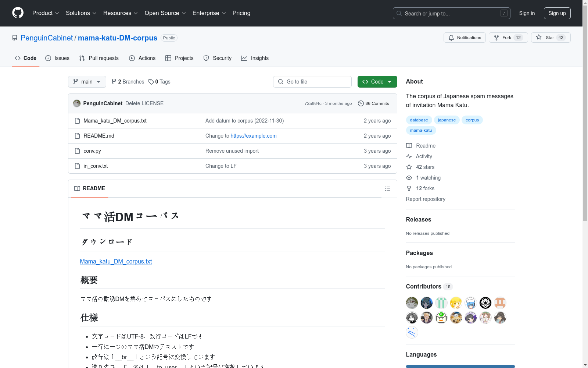
Task: Open mama-katu-DM-corpus repository link
Action: coord(118,38)
